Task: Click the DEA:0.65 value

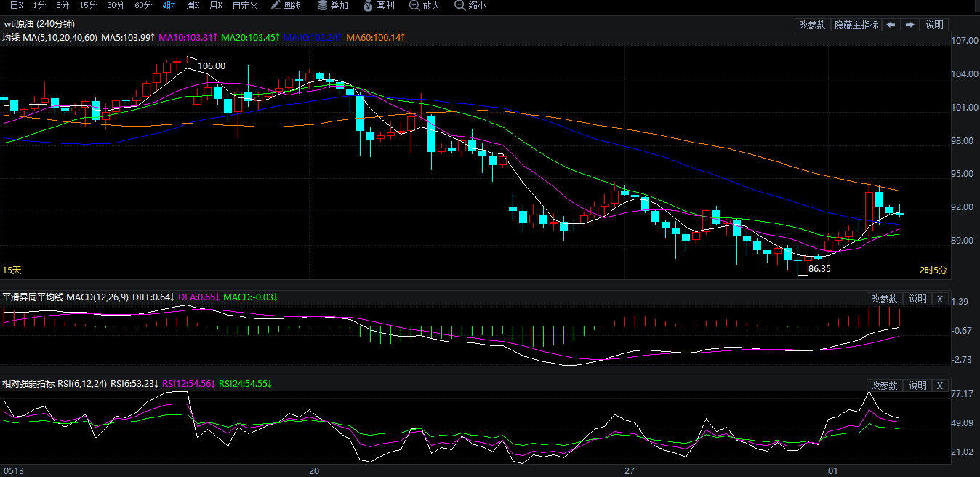Action: tap(199, 297)
